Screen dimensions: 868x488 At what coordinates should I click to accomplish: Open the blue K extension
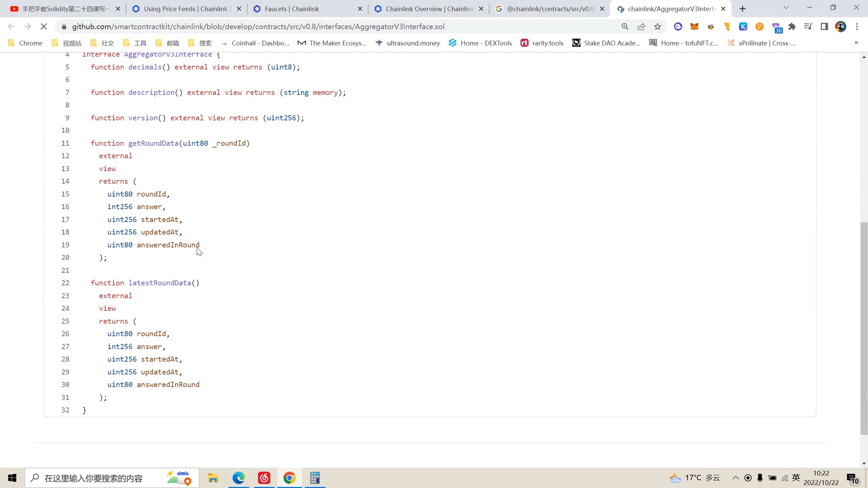[743, 27]
